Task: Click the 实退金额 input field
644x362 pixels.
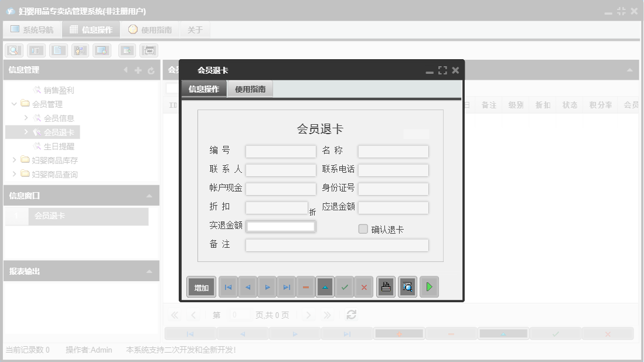Action: 281,226
